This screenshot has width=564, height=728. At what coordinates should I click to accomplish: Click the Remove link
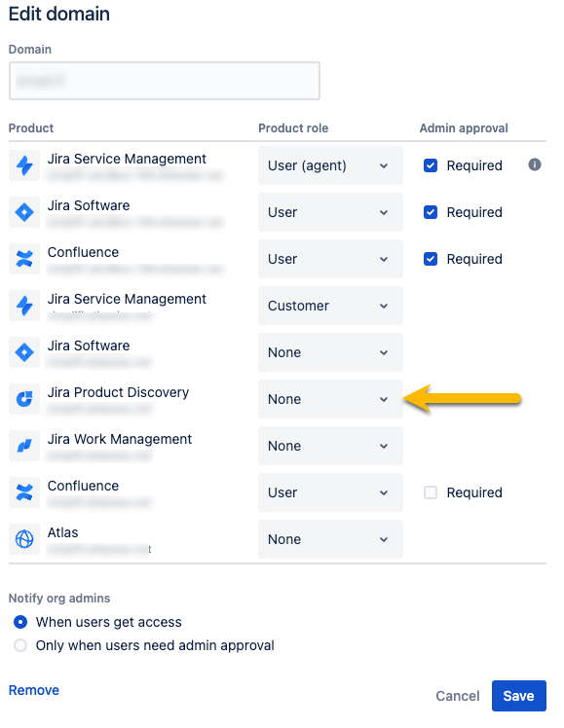click(34, 690)
